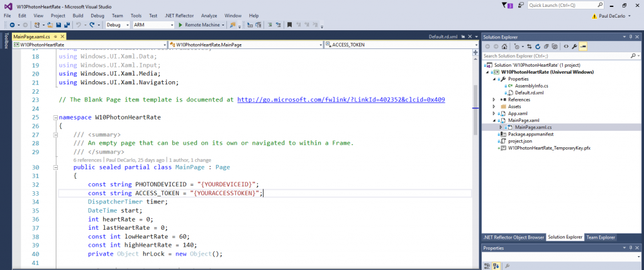The width and height of the screenshot is (644, 270).
Task: Collapse the namespace W10PhotonHeartRate code block
Action: [55, 118]
